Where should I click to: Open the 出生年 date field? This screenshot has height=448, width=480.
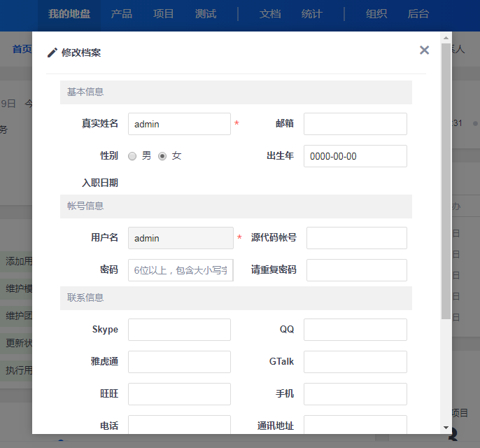(x=355, y=156)
